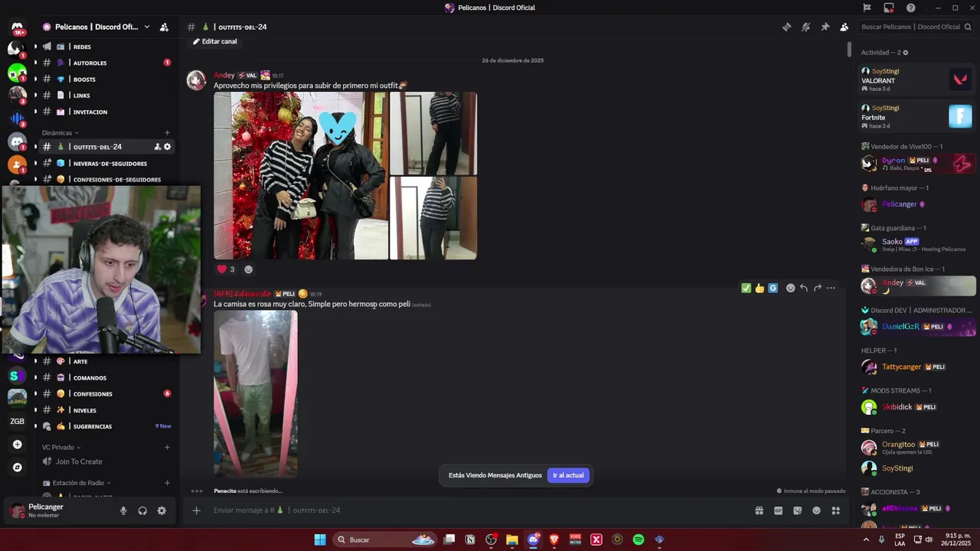Add channel plus next to VC Privado
The image size is (980, 551).
pyautogui.click(x=167, y=447)
